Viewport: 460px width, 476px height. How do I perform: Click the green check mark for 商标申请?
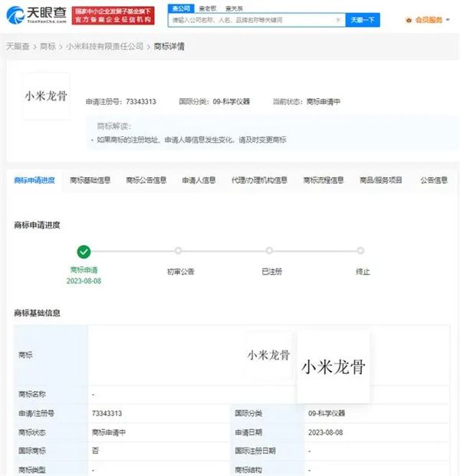point(84,251)
